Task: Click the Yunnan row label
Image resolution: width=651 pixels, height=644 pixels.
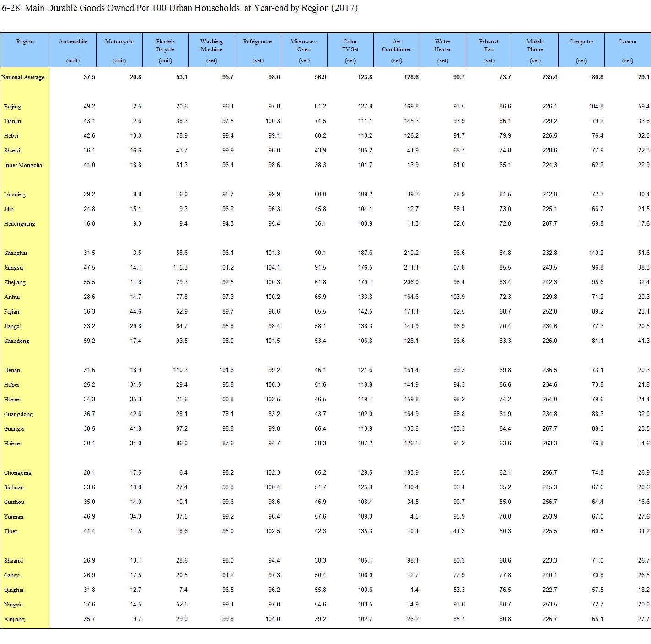Action: click(14, 517)
